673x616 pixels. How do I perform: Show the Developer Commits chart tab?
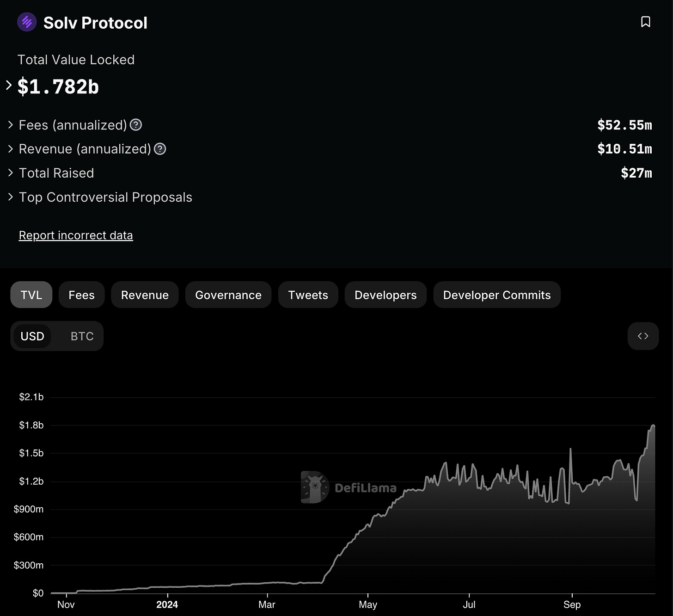click(497, 295)
